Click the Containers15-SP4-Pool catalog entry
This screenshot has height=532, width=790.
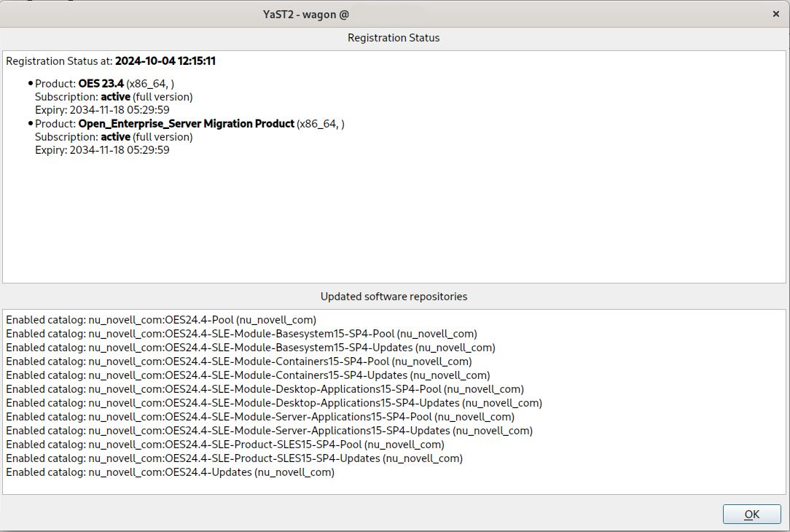[238, 361]
